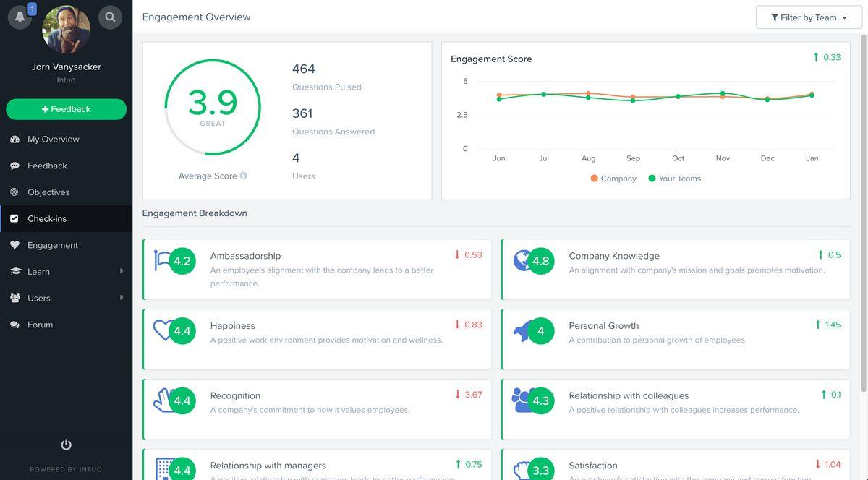Click the page vertical scrollbar
This screenshot has width=868, height=480.
click(864, 213)
